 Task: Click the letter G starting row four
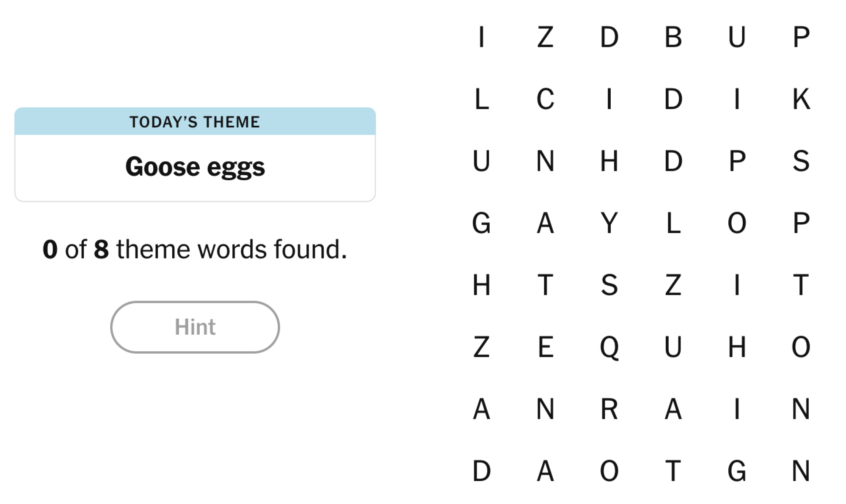coord(481,223)
